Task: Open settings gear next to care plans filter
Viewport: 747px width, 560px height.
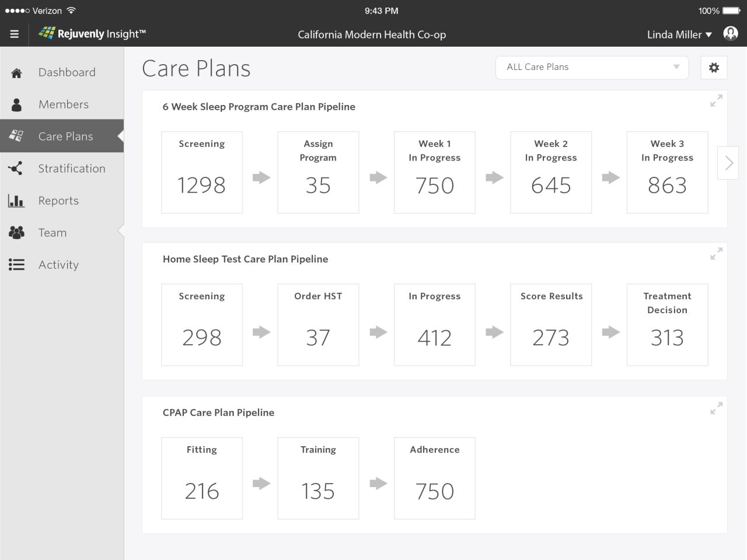Action: [714, 68]
